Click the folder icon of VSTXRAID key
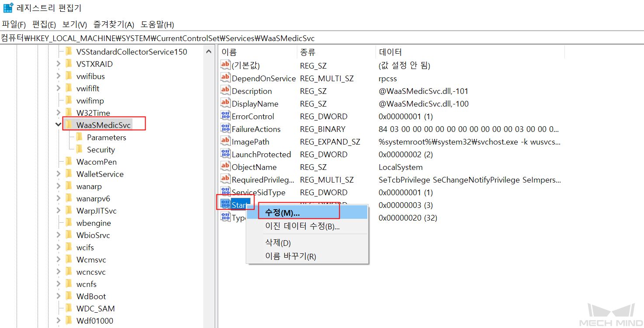The image size is (644, 328). (x=68, y=64)
